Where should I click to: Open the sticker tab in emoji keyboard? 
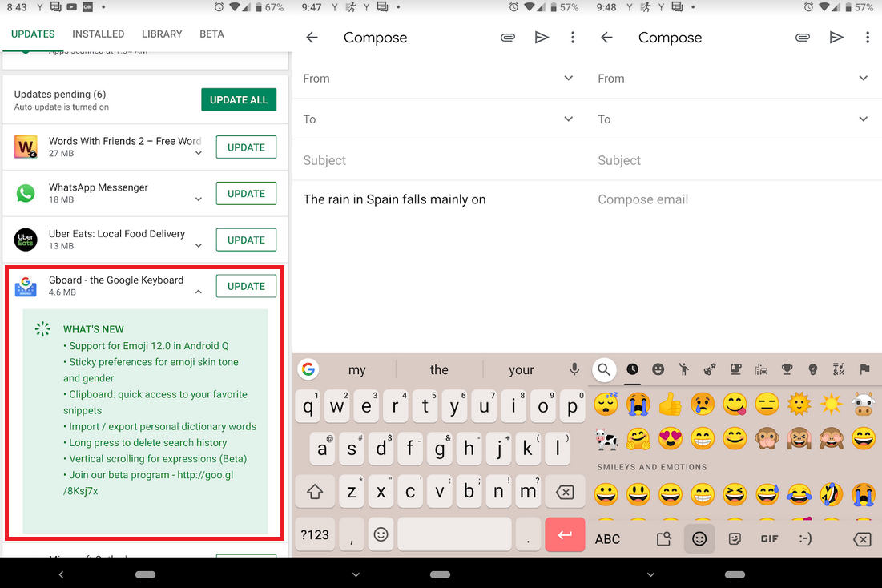(x=735, y=539)
